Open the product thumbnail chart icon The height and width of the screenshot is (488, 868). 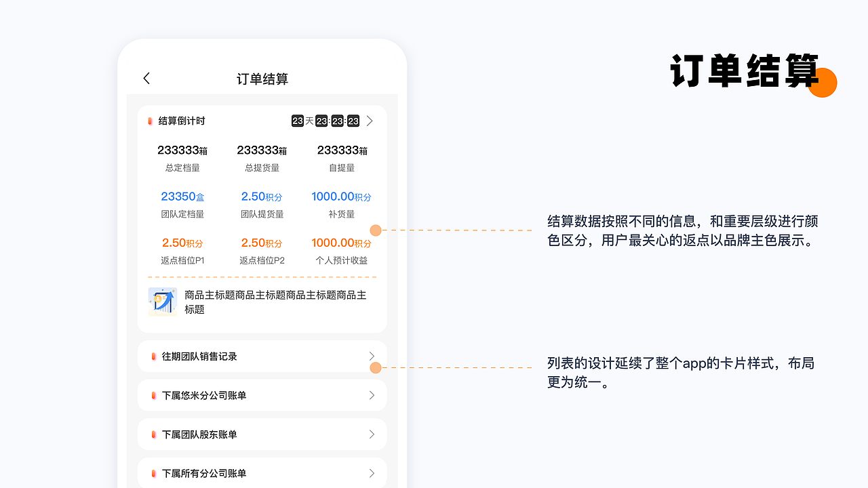(163, 302)
